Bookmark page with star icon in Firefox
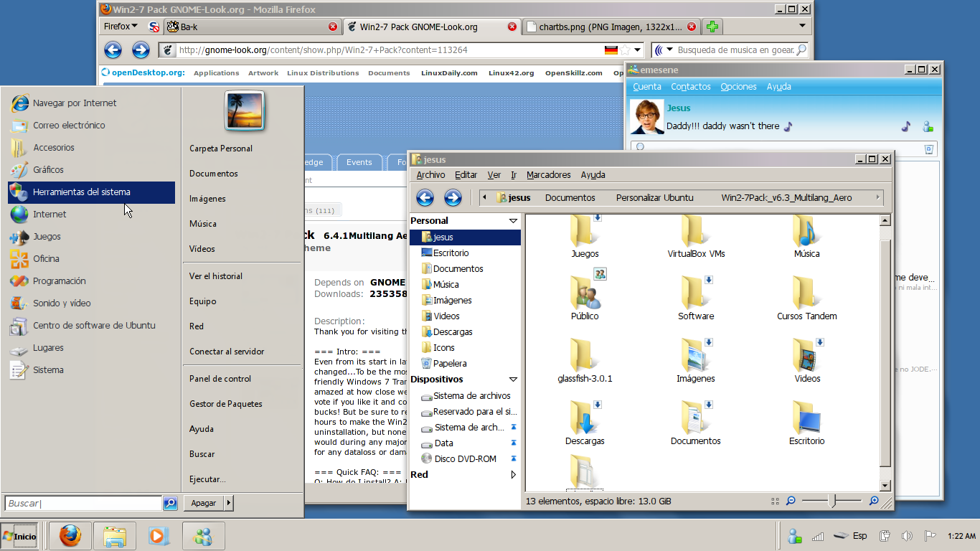 pyautogui.click(x=626, y=50)
